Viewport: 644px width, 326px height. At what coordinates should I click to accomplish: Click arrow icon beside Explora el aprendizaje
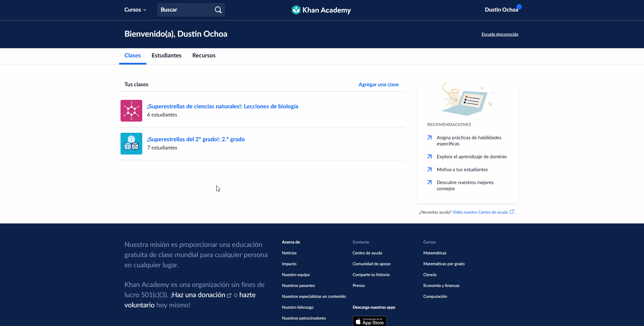429,157
